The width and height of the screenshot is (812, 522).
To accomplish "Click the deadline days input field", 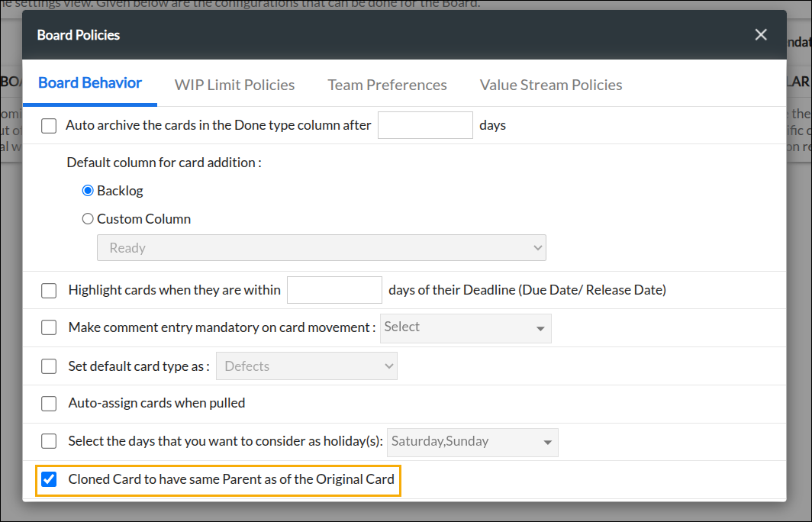I will pyautogui.click(x=334, y=290).
